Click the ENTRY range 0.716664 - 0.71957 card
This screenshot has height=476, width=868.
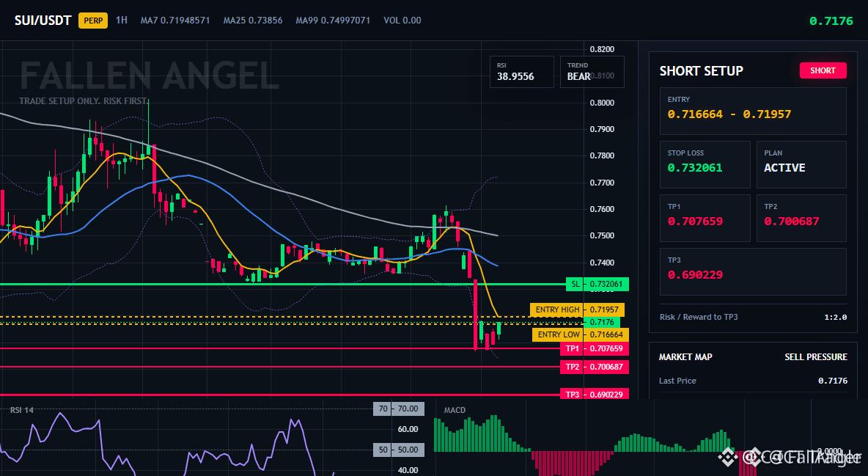click(x=753, y=111)
